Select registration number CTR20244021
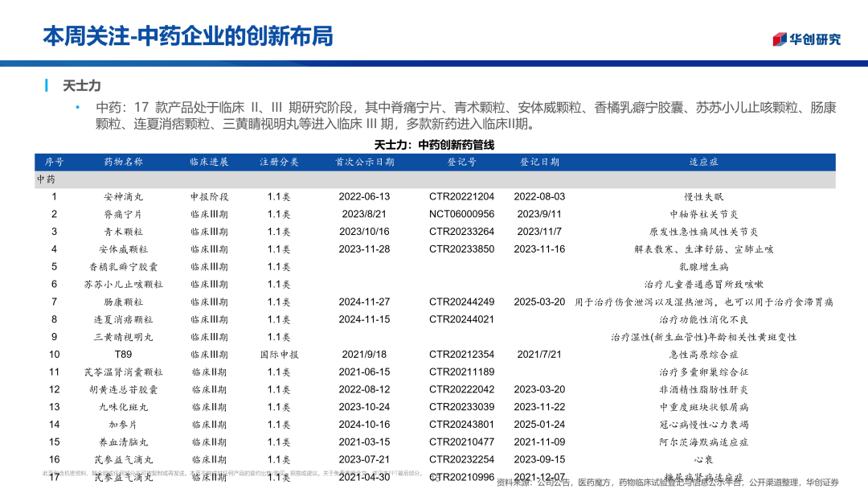 tap(461, 319)
